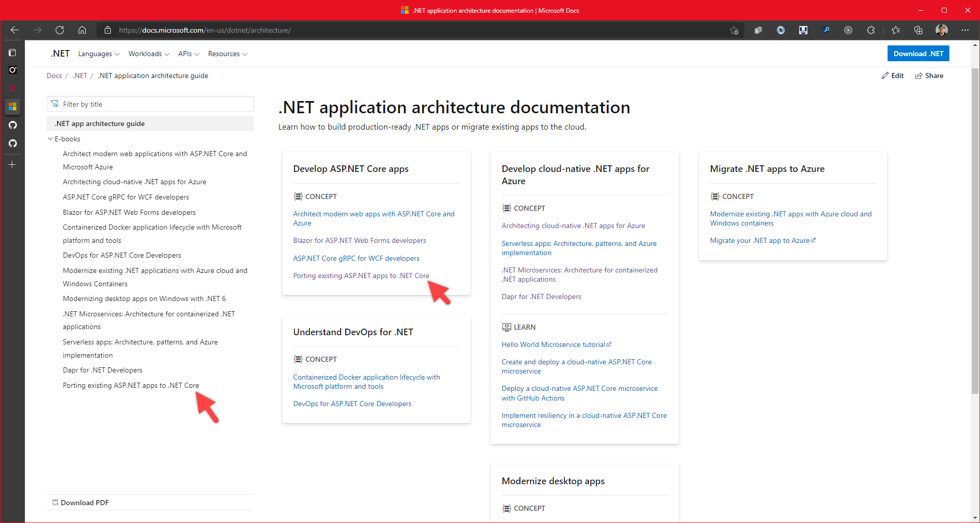Open Blazor for ASP.NET Web Forms developers in the sidebar
Screen dimensions: 980x523
129,212
